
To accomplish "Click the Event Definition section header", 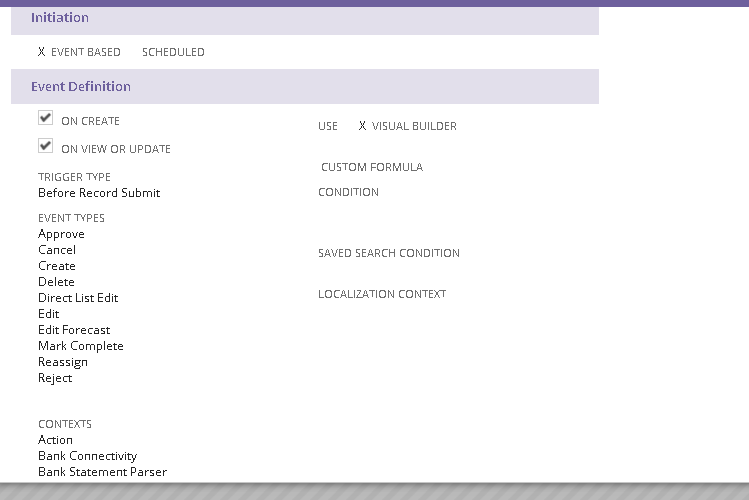I will [x=305, y=86].
